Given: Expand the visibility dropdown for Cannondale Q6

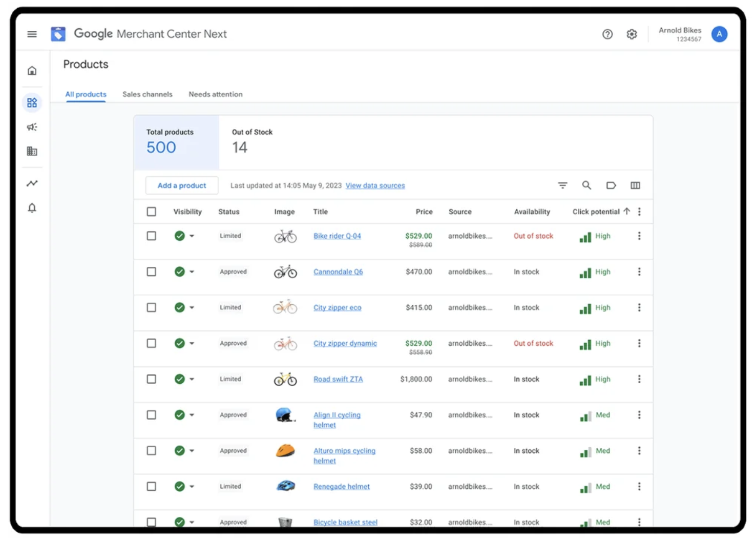Looking at the screenshot, I should pyautogui.click(x=193, y=272).
